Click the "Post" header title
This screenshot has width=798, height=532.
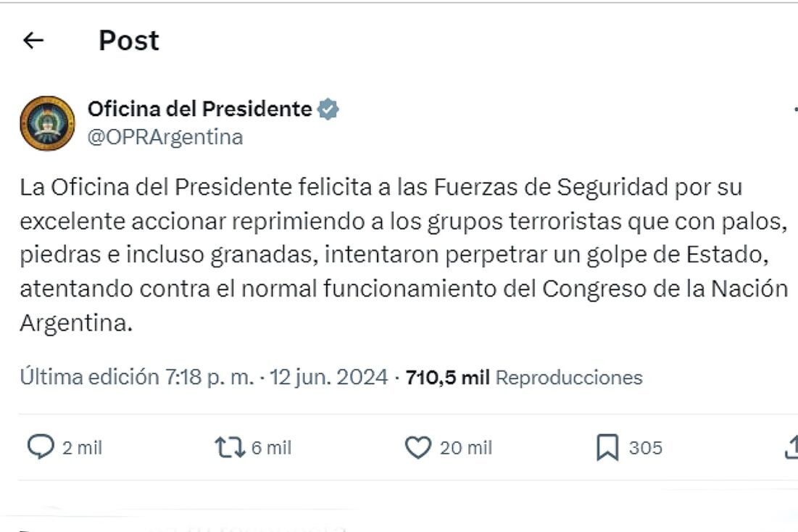(128, 41)
